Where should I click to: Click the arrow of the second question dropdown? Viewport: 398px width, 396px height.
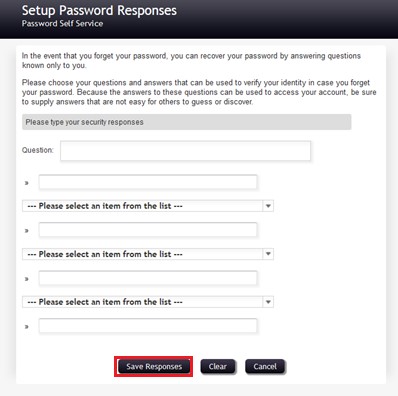tap(268, 254)
